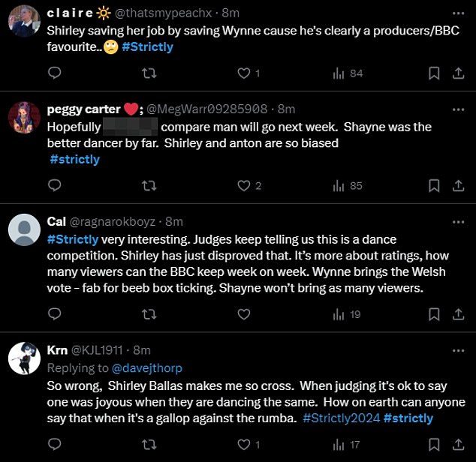Reply to claire's tweet about Shirley

pyautogui.click(x=54, y=73)
